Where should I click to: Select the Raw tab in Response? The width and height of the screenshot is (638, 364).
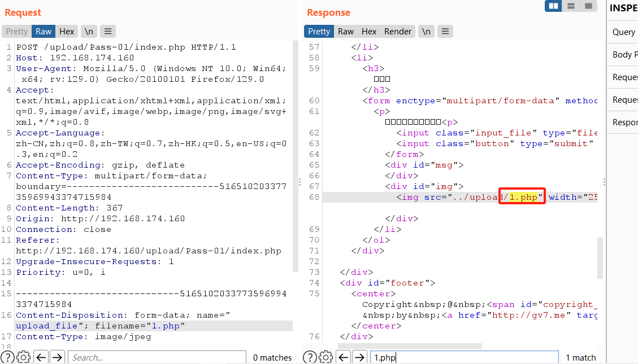point(346,31)
